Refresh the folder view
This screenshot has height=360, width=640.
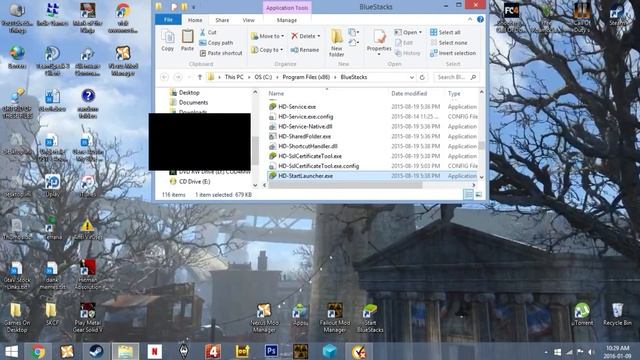pyautogui.click(x=422, y=77)
